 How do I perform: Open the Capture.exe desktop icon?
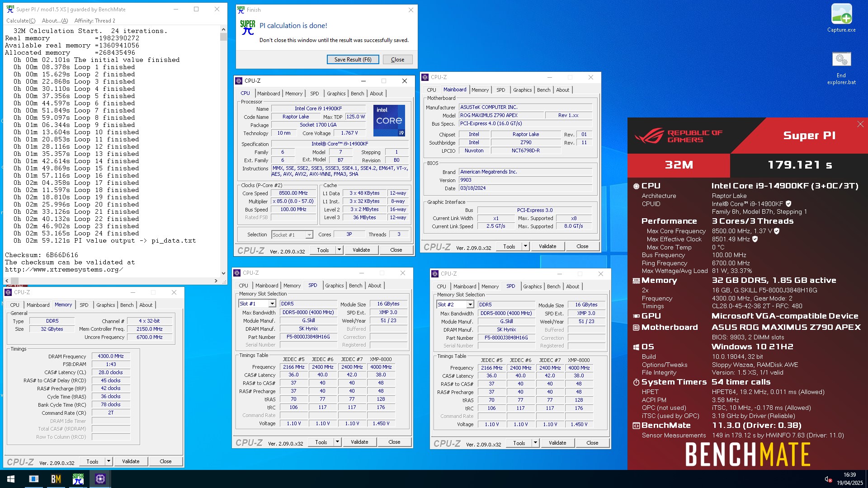pos(841,18)
